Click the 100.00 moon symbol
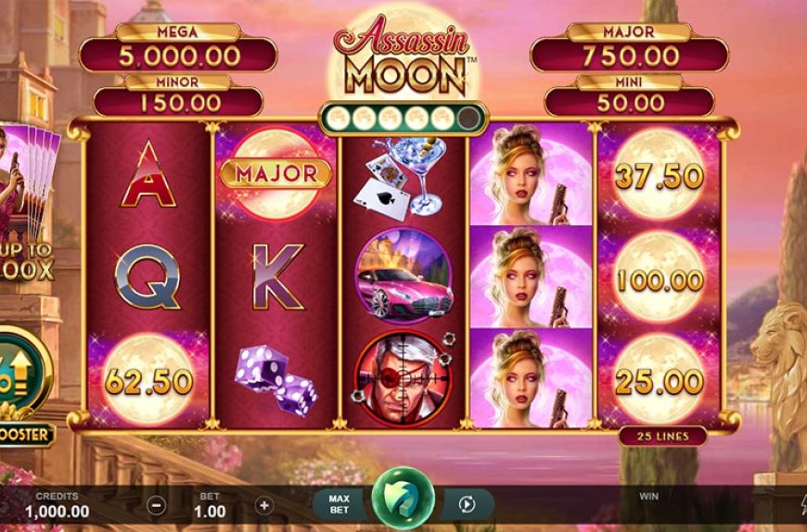 click(660, 278)
